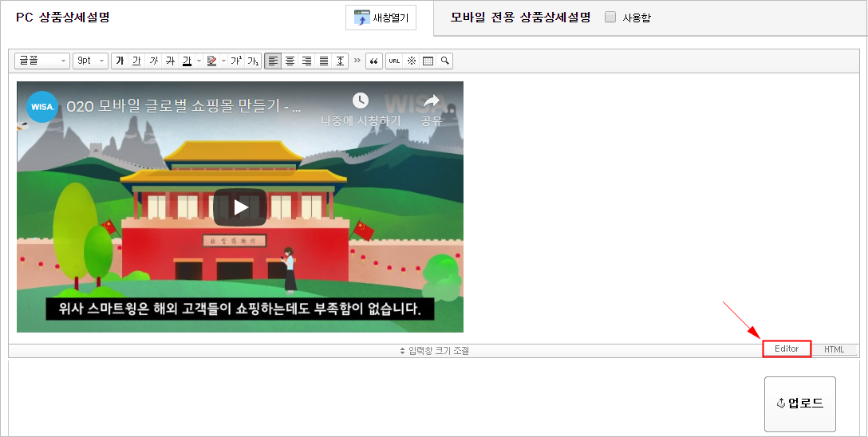Select the PC 상품상세설명 tab
The height and width of the screenshot is (437, 868).
point(62,18)
